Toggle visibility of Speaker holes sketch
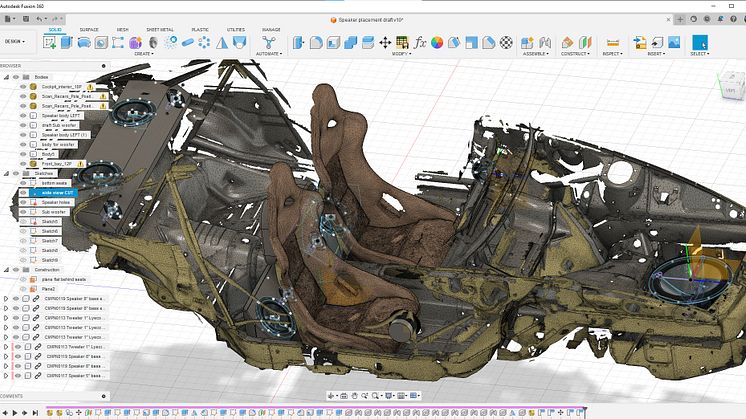 coord(23,201)
